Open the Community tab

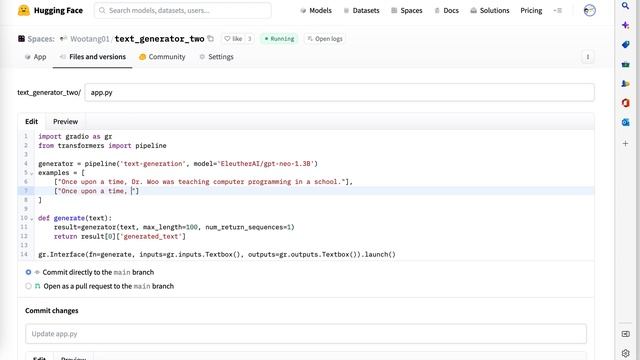(x=162, y=57)
